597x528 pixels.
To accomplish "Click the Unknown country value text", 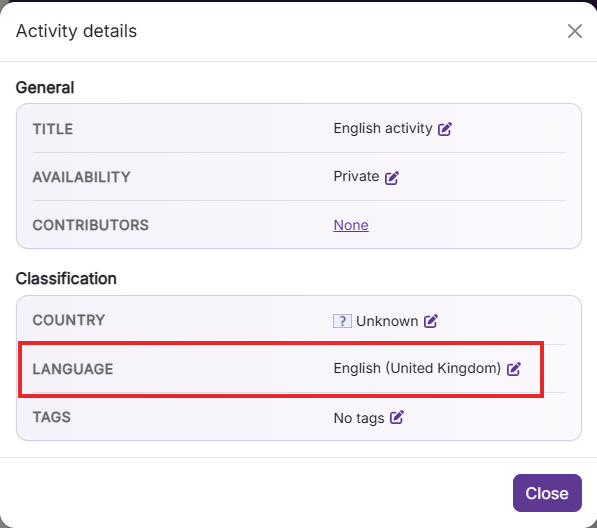I will point(387,321).
